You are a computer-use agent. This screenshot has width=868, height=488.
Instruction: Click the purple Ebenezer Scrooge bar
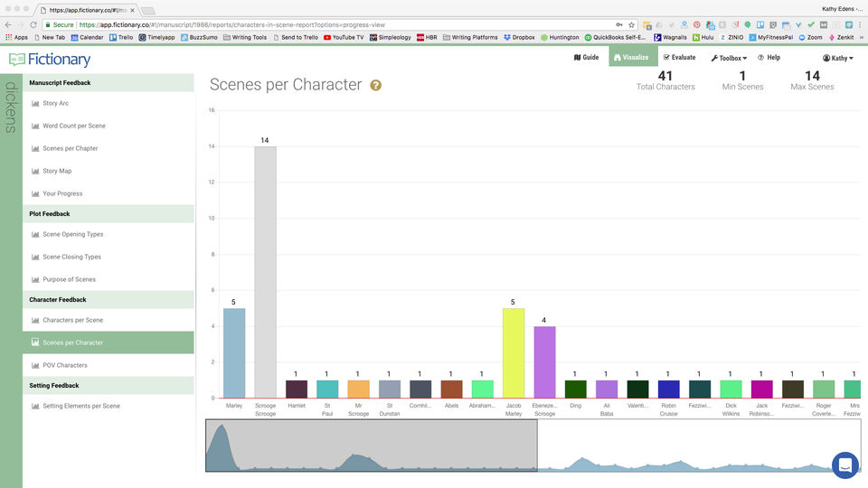point(544,361)
